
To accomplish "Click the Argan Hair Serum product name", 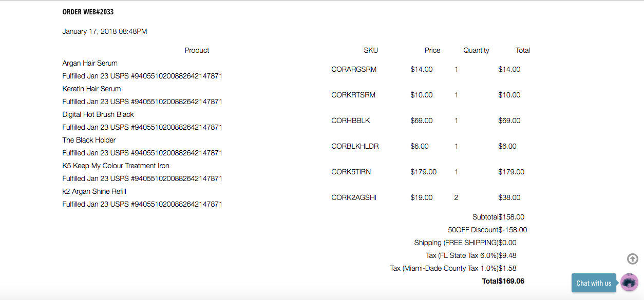I will tap(90, 63).
